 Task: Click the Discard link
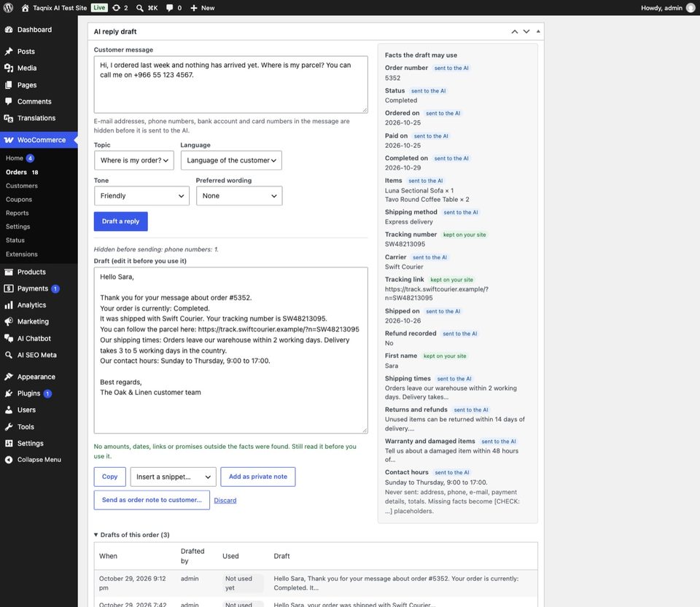pyautogui.click(x=225, y=501)
